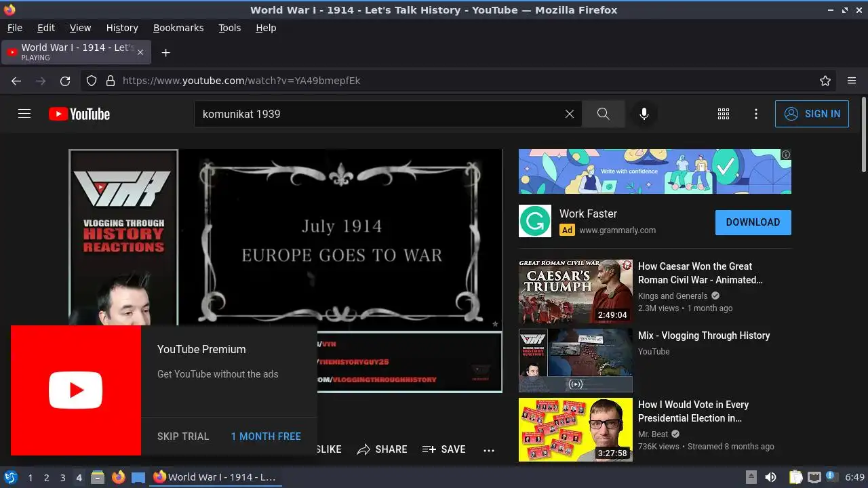Click 1 MONTH FREE offer
Screen dimensions: 868x488
click(266, 436)
